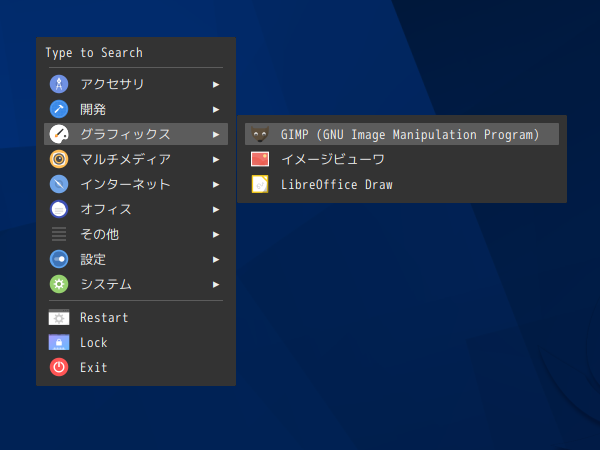Click the 設定 toggle-switch icon

coord(59,259)
